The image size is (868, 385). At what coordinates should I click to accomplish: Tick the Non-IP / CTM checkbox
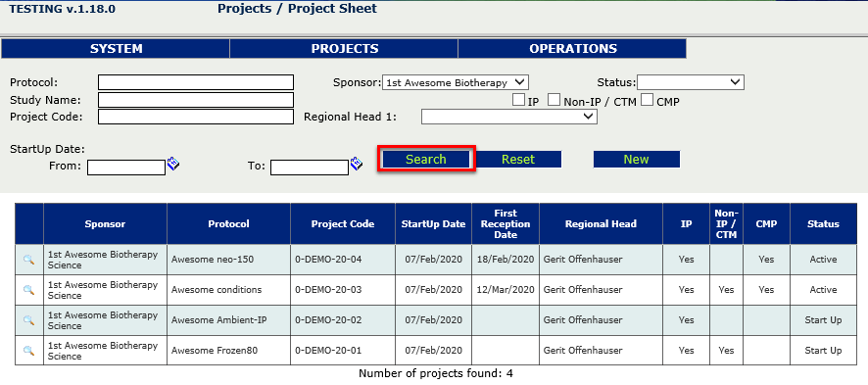(555, 100)
